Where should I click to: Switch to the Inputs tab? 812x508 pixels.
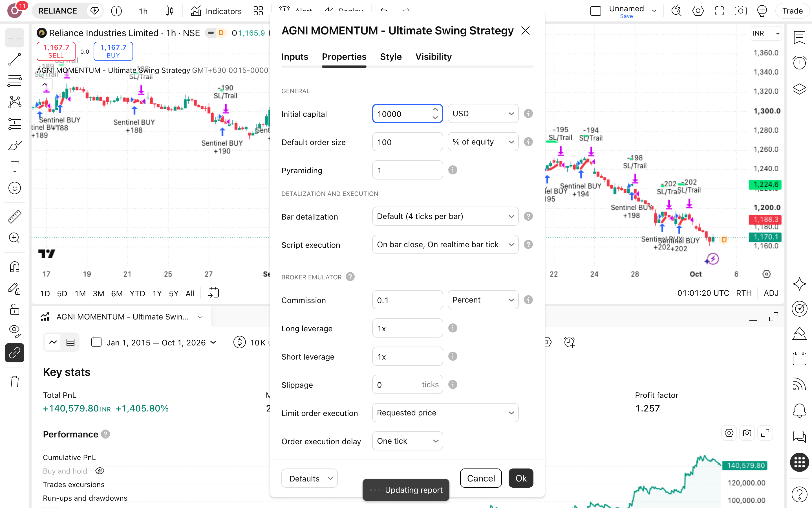coord(295,57)
